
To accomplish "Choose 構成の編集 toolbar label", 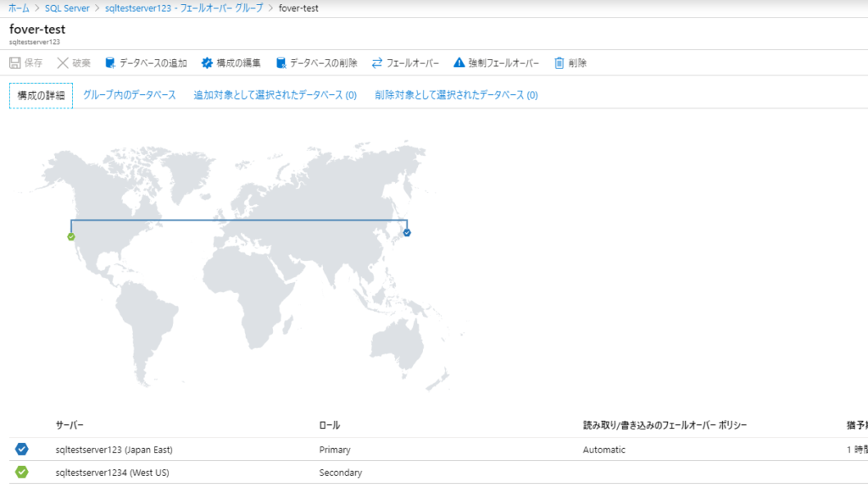I will click(x=238, y=63).
